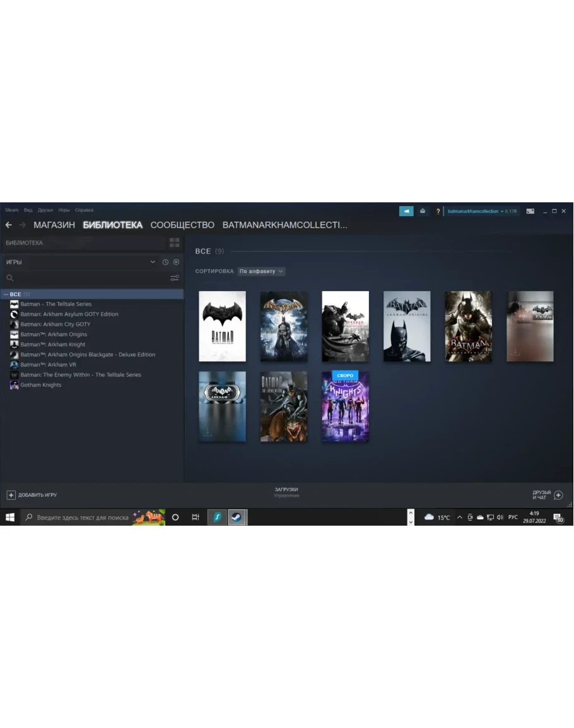Open advanced filter settings icon
The image size is (574, 728).
click(175, 278)
